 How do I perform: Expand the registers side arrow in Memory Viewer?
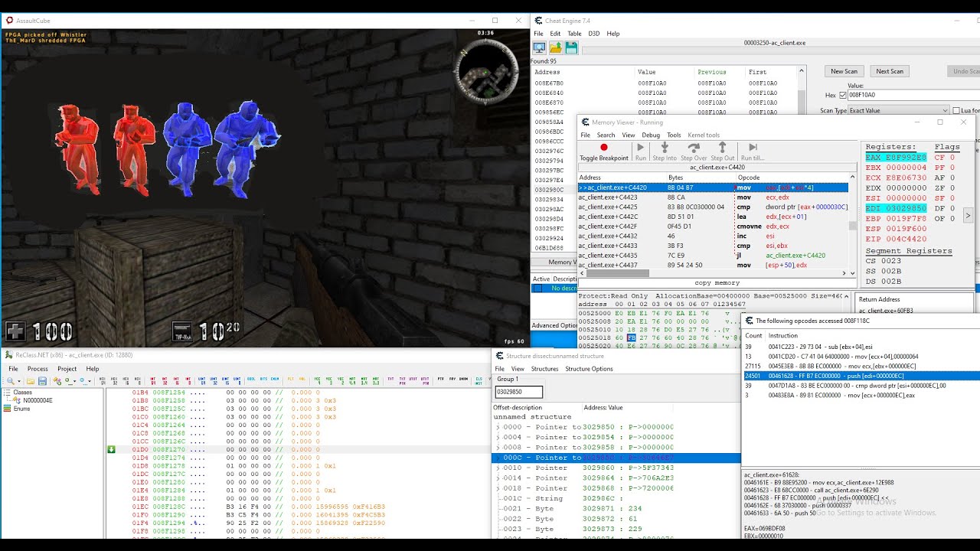[x=968, y=216]
